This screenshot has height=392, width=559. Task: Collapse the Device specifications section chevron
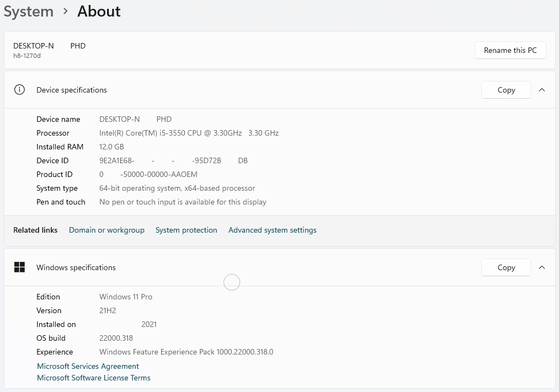point(542,90)
